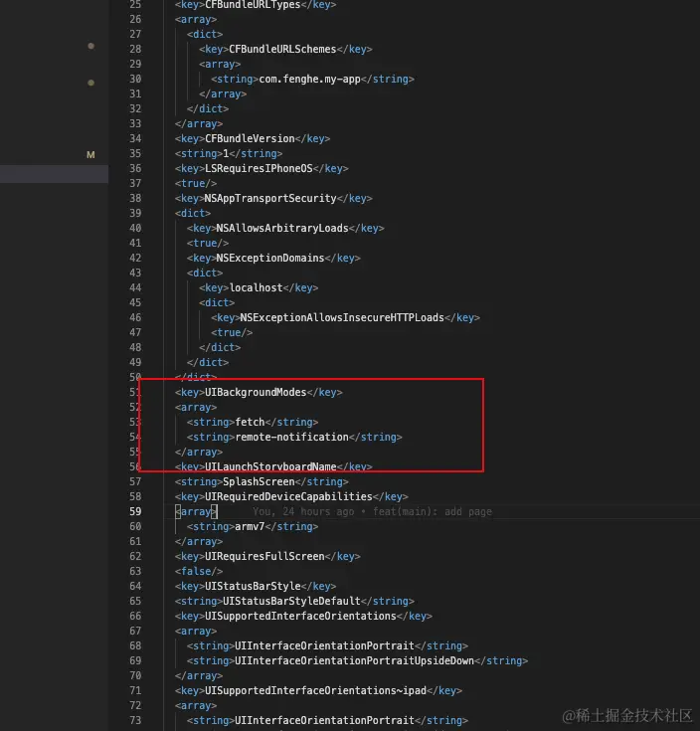700x731 pixels.
Task: Click the UILaunchStoryboardName key text
Action: click(270, 466)
